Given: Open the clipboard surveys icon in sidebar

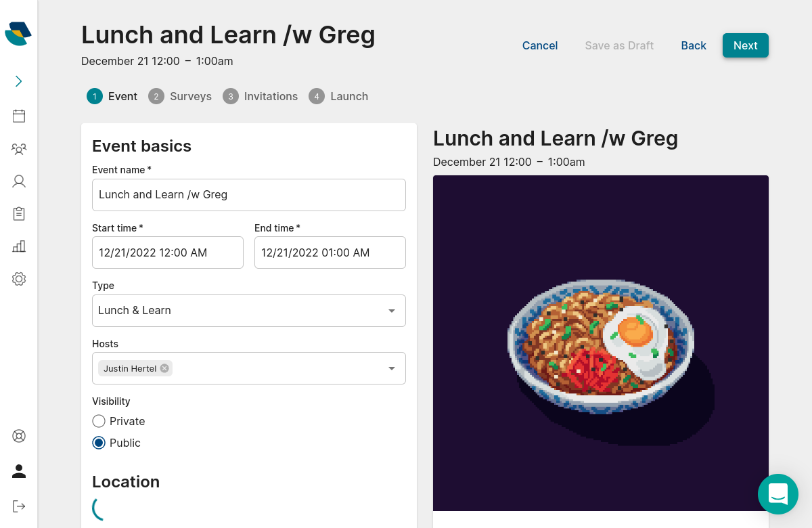Looking at the screenshot, I should click(x=19, y=213).
